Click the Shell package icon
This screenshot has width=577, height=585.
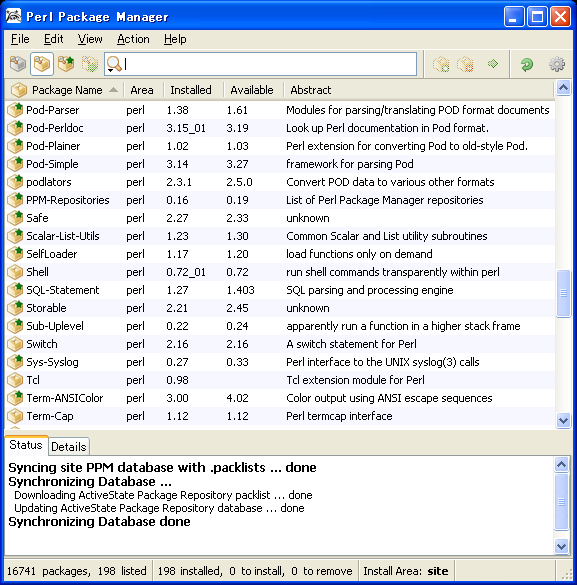pyautogui.click(x=15, y=272)
